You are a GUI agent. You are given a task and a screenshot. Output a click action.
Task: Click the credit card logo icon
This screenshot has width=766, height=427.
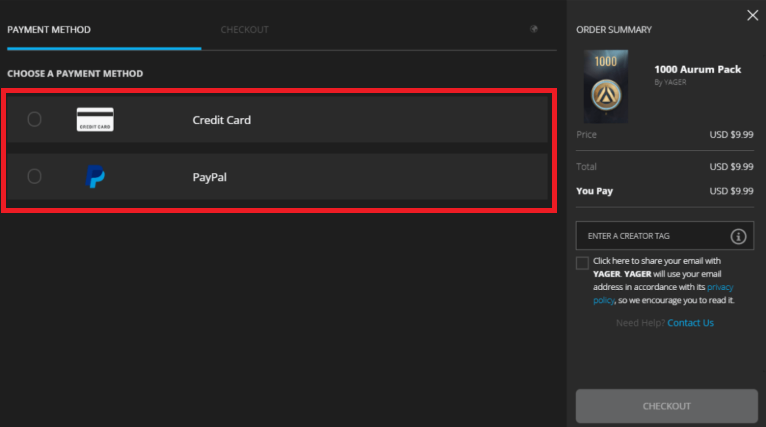pos(95,120)
